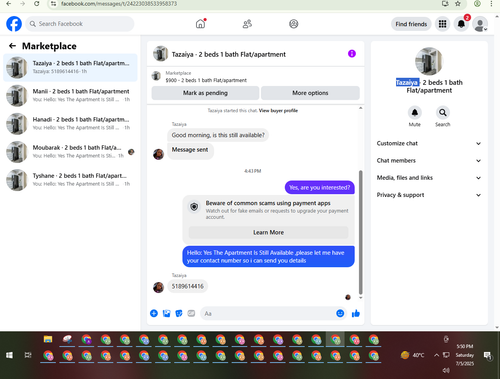Open Windows Start button
500x379 pixels.
point(9,355)
